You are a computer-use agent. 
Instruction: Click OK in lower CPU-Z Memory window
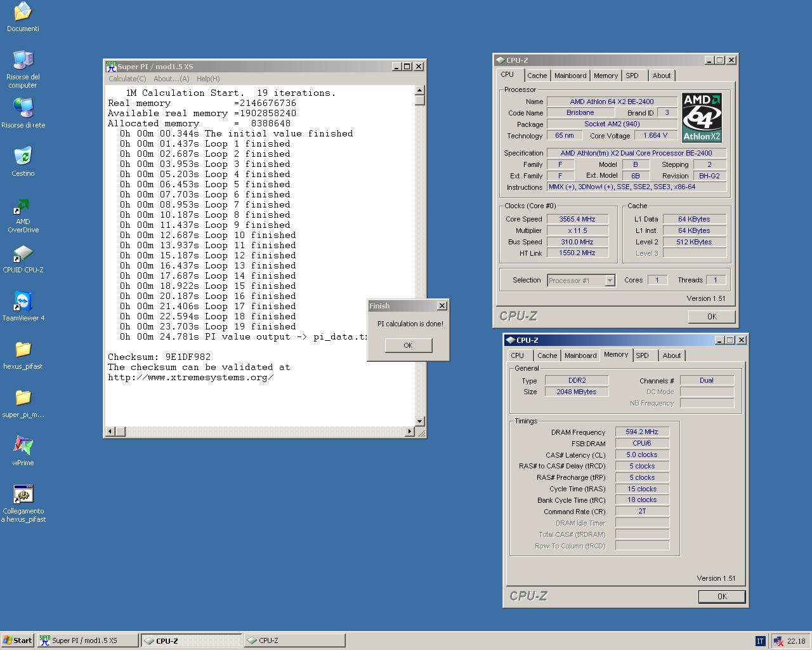click(722, 597)
